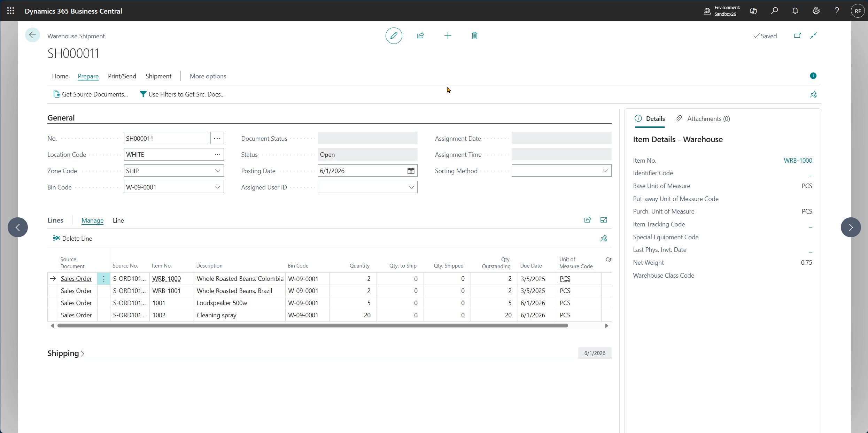The width and height of the screenshot is (868, 433).
Task: Open the app launcher waffle icon
Action: [10, 11]
